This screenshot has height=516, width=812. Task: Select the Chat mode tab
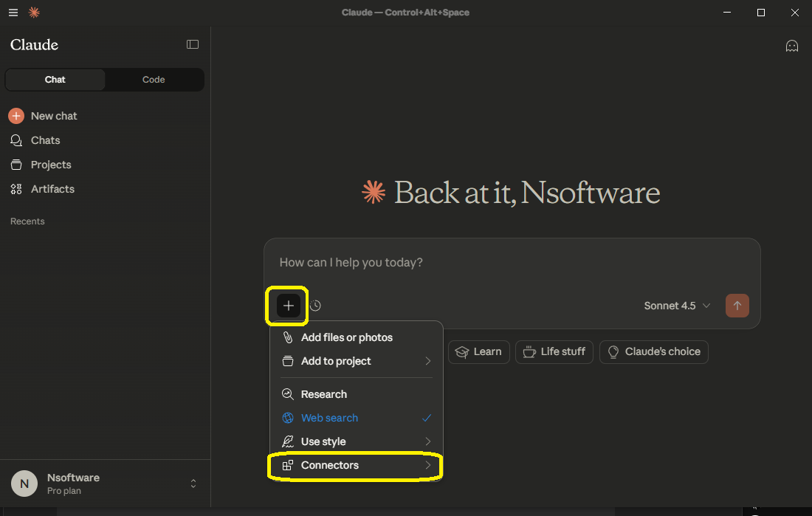click(x=55, y=80)
